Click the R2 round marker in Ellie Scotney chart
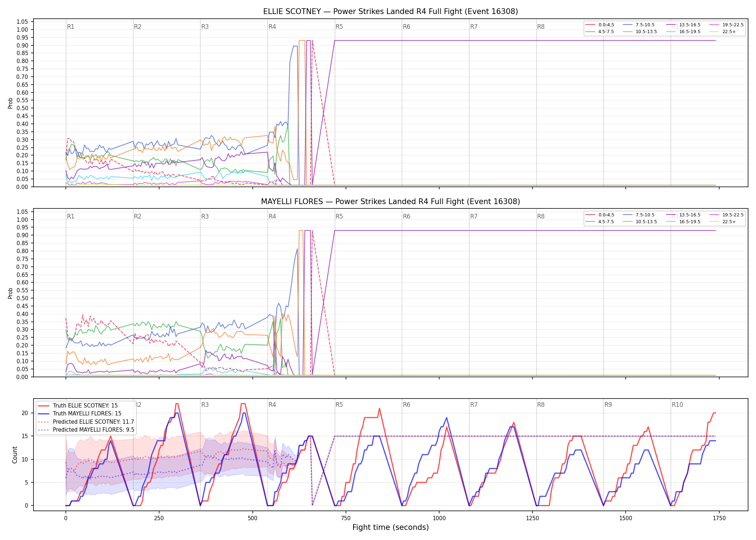 pyautogui.click(x=138, y=27)
